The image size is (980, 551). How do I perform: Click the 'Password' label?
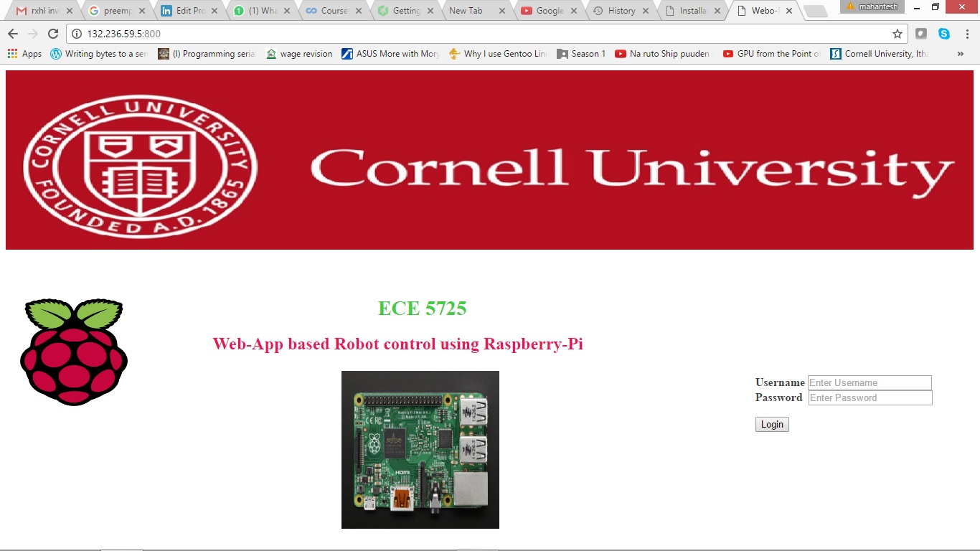[x=779, y=397]
